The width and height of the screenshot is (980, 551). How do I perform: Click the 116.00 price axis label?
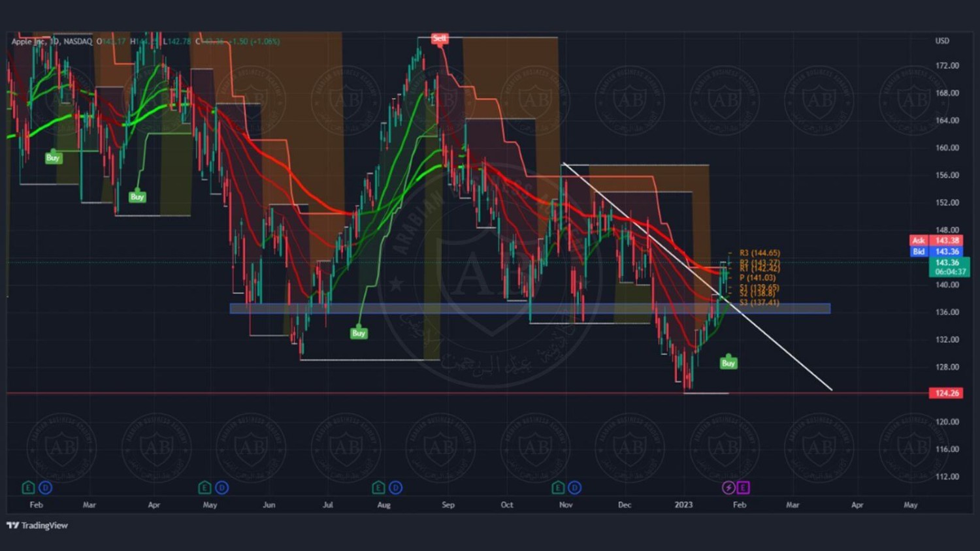pyautogui.click(x=947, y=449)
